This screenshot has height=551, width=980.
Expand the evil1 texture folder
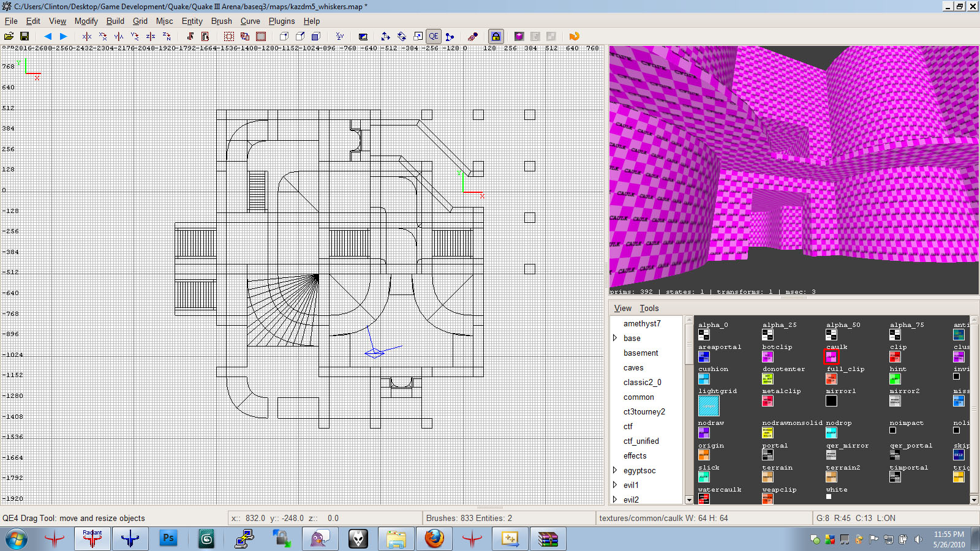(615, 485)
